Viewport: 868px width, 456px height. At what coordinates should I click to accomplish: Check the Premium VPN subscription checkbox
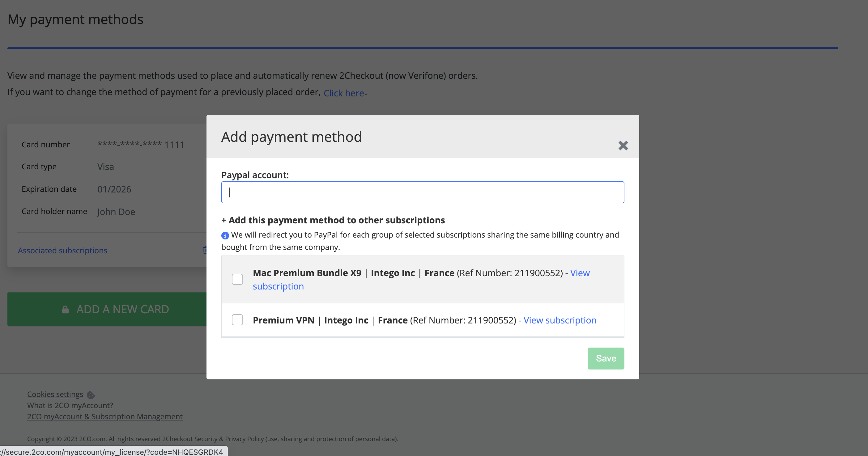(x=237, y=320)
